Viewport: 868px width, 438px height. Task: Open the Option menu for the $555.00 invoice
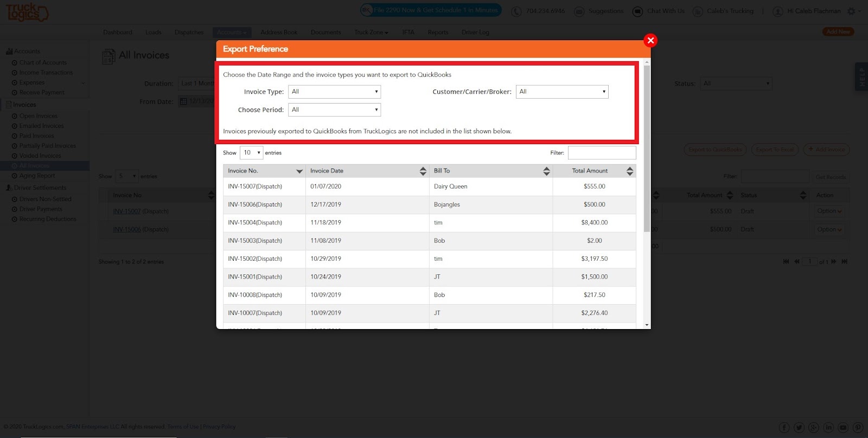tap(829, 211)
